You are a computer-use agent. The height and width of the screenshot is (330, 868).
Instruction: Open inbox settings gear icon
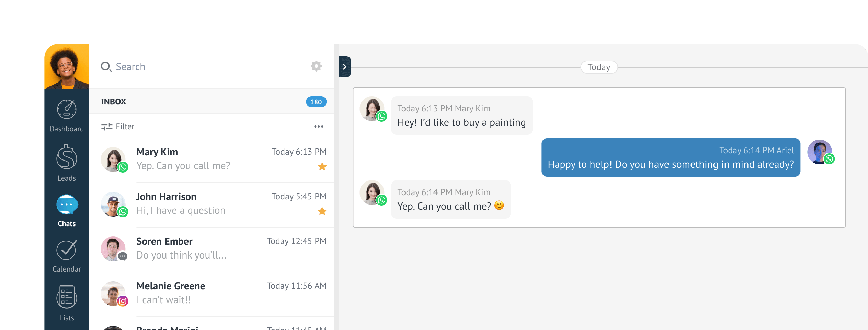point(316,66)
